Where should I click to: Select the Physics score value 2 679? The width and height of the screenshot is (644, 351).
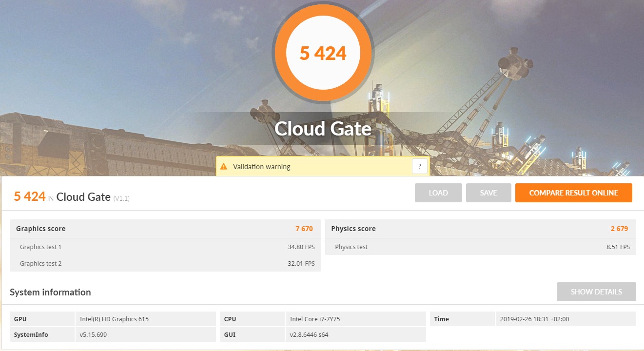pos(619,229)
